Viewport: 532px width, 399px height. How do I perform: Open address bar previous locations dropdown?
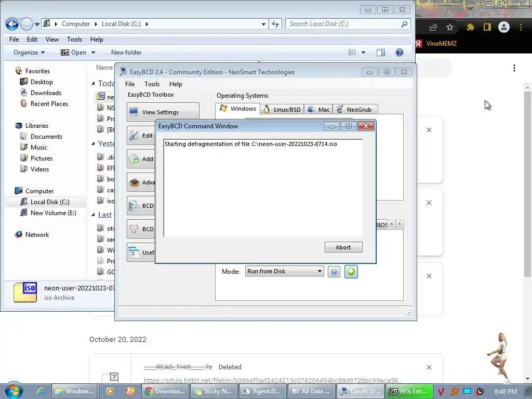pyautogui.click(x=263, y=24)
